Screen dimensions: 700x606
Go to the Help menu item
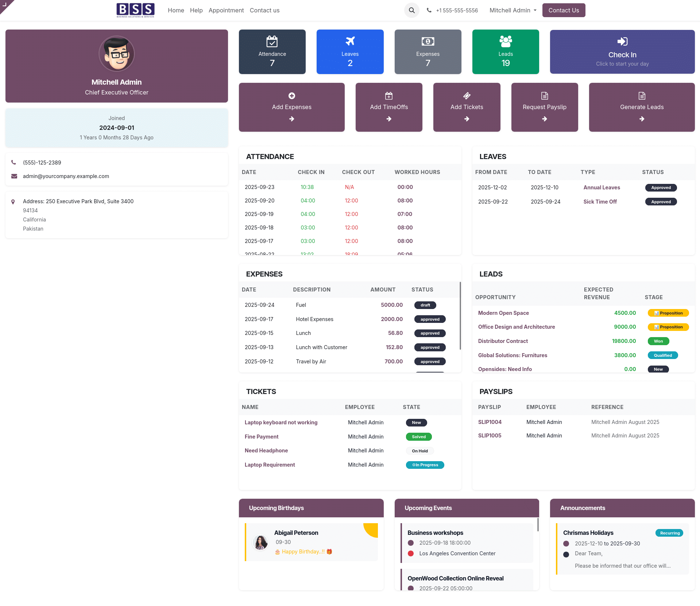[196, 10]
